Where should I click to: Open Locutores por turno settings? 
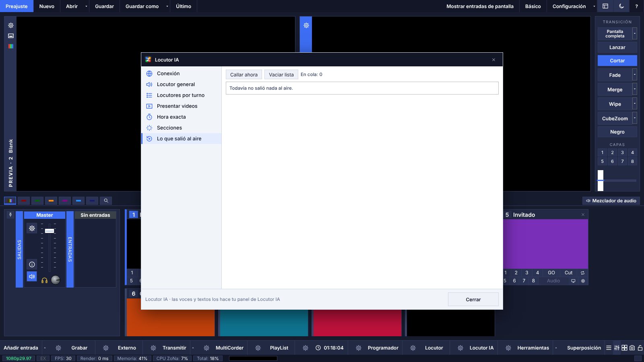tap(181, 95)
